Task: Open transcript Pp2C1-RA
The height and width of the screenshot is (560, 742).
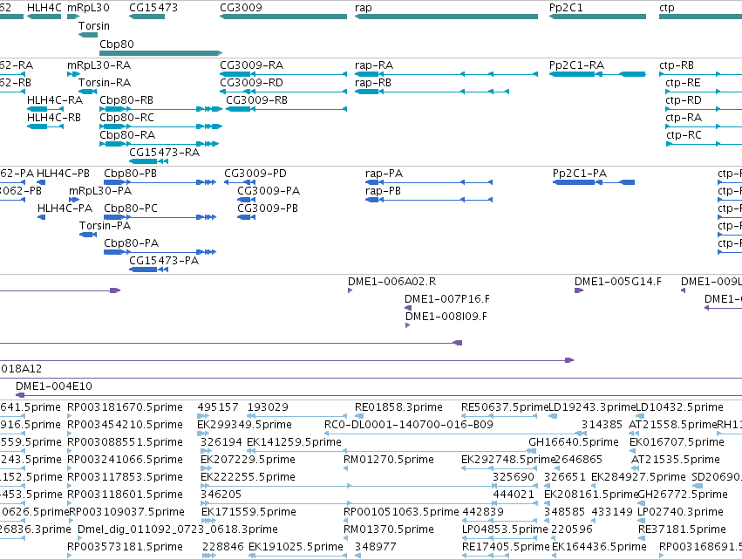Action: [x=576, y=65]
